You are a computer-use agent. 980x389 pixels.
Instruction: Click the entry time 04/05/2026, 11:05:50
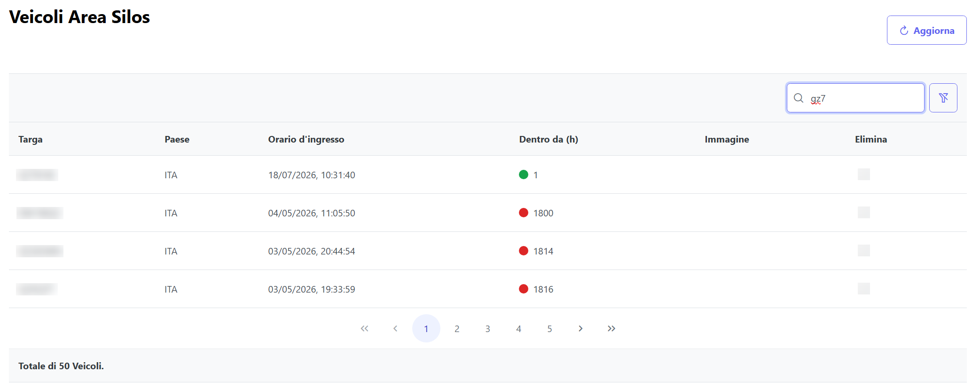[312, 213]
